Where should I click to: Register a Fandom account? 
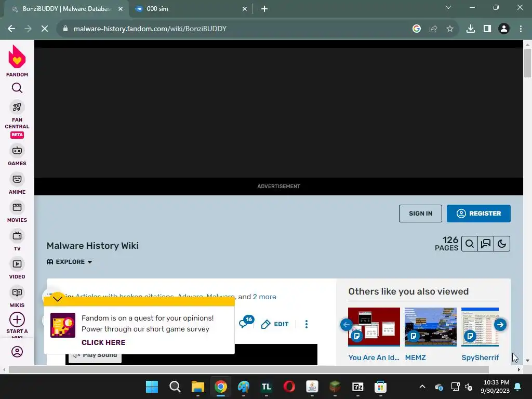(478, 214)
